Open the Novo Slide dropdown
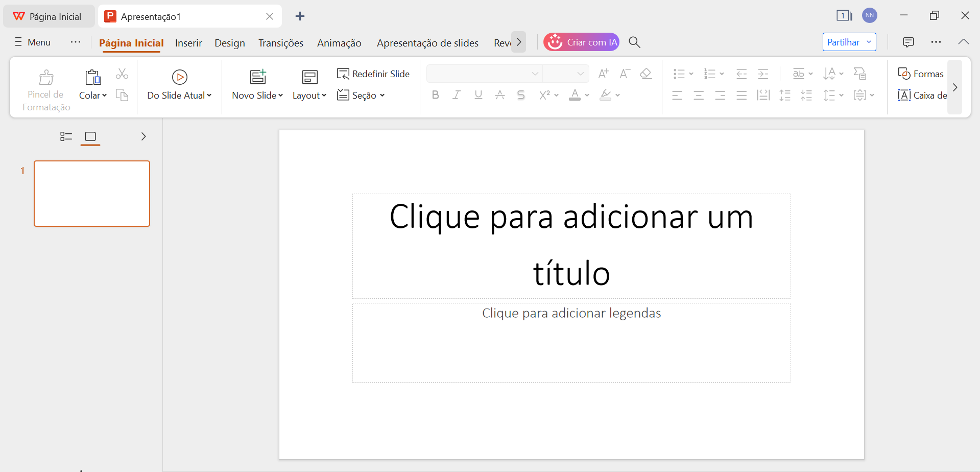This screenshot has height=472, width=980. click(x=257, y=84)
